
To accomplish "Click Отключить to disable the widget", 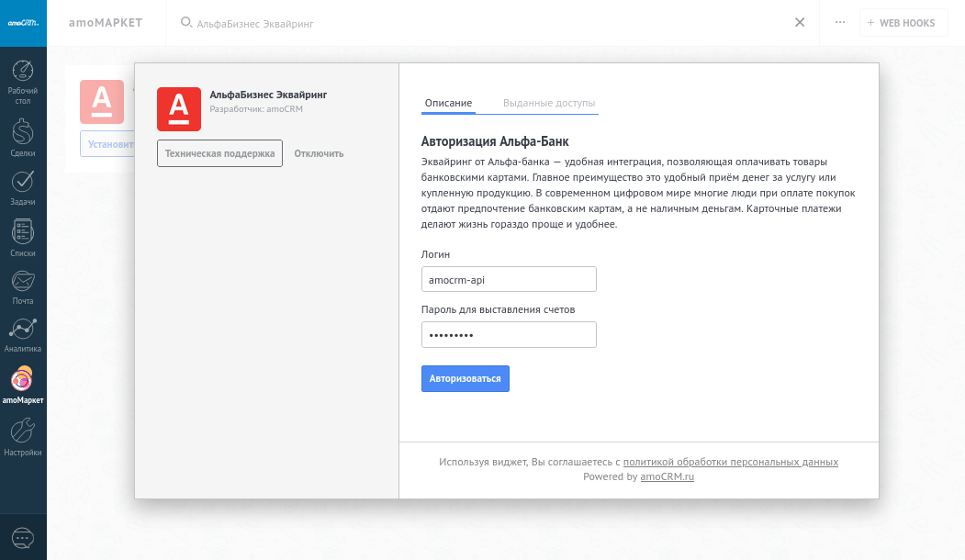I will point(319,153).
